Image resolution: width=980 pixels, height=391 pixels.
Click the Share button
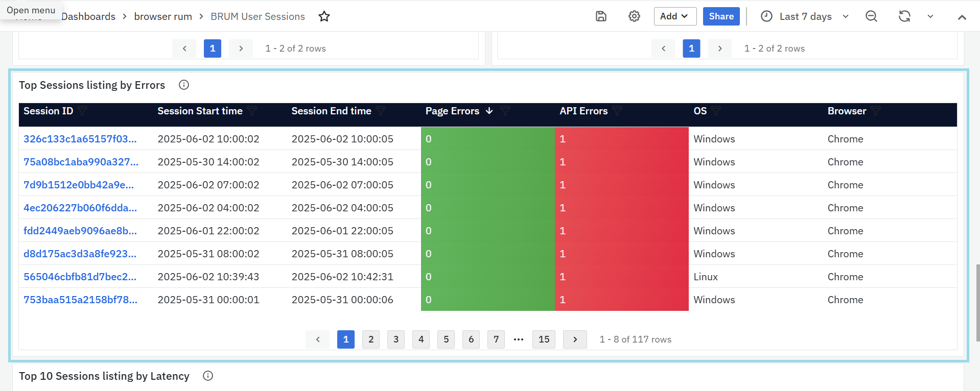(721, 16)
